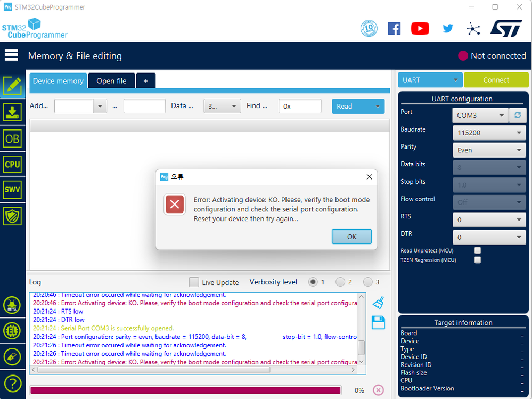
Task: Enable Read Unprotect (MCU) checkbox
Action: point(478,250)
